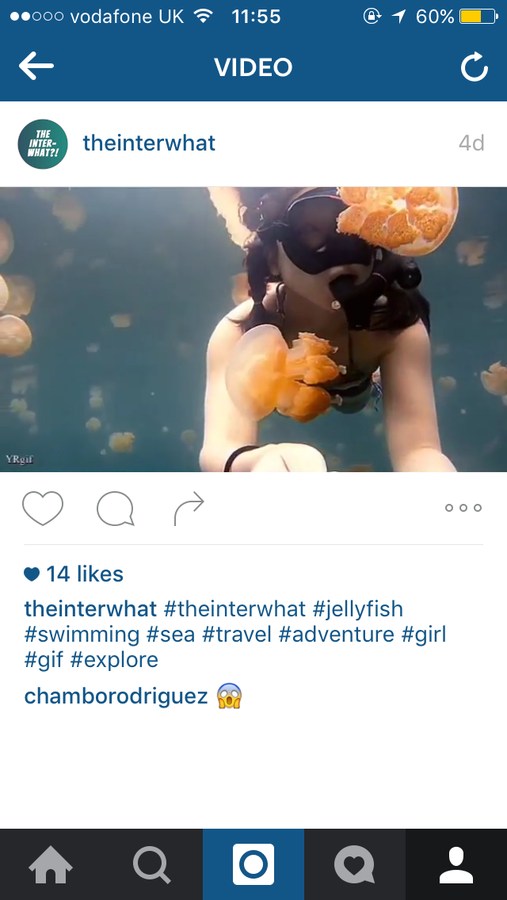Open the Search tab
The image size is (507, 900).
pyautogui.click(x=152, y=864)
